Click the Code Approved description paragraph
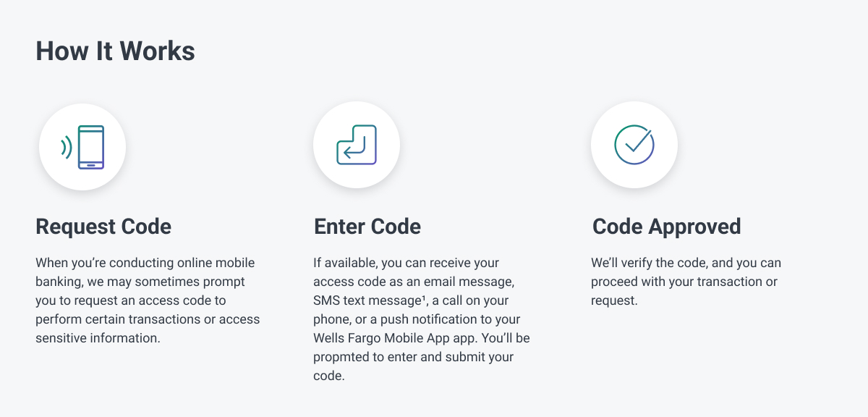This screenshot has width=868, height=417. [686, 282]
